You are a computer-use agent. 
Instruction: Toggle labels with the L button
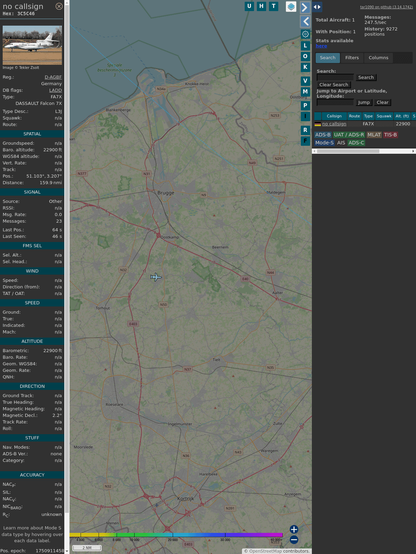coord(305,45)
